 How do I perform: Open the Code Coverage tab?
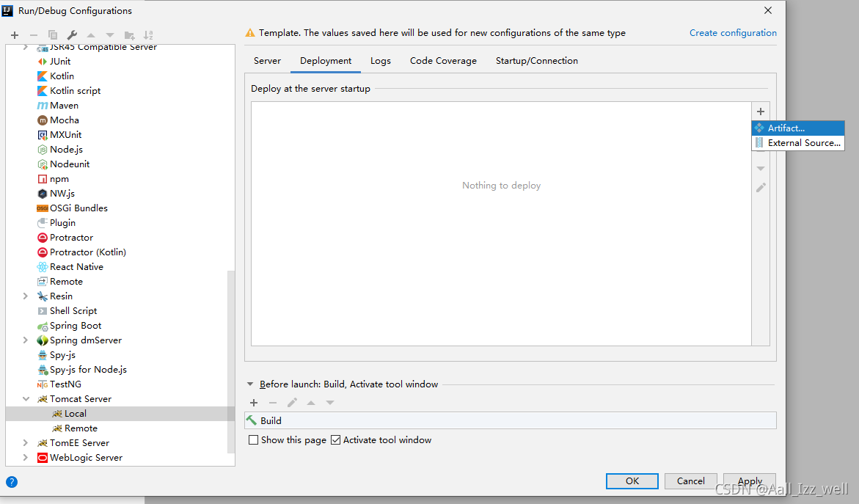pyautogui.click(x=443, y=61)
